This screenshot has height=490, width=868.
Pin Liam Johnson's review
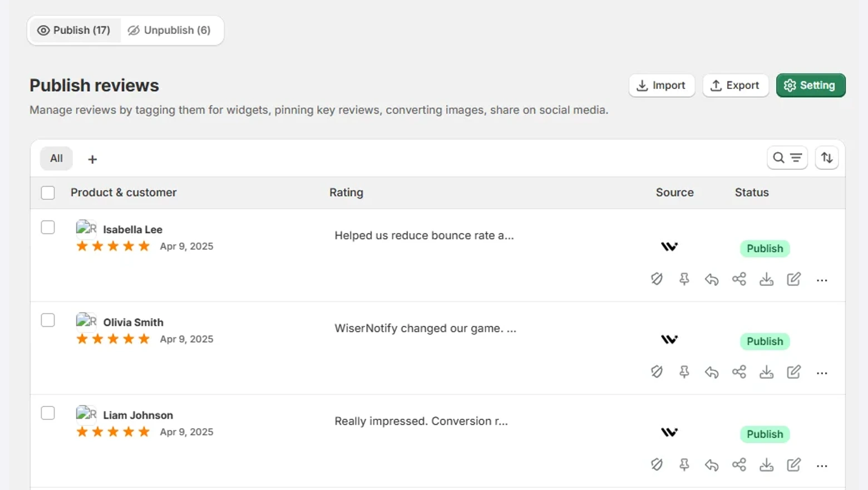click(x=684, y=465)
